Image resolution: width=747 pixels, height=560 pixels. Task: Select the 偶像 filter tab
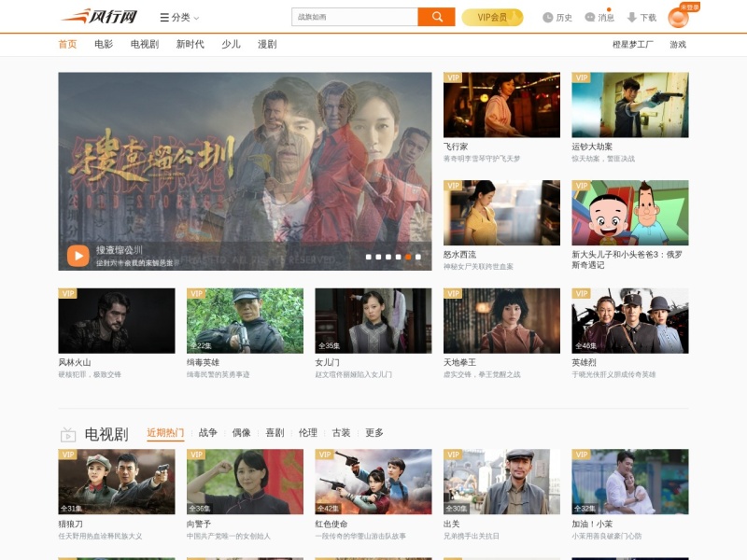coord(241,432)
